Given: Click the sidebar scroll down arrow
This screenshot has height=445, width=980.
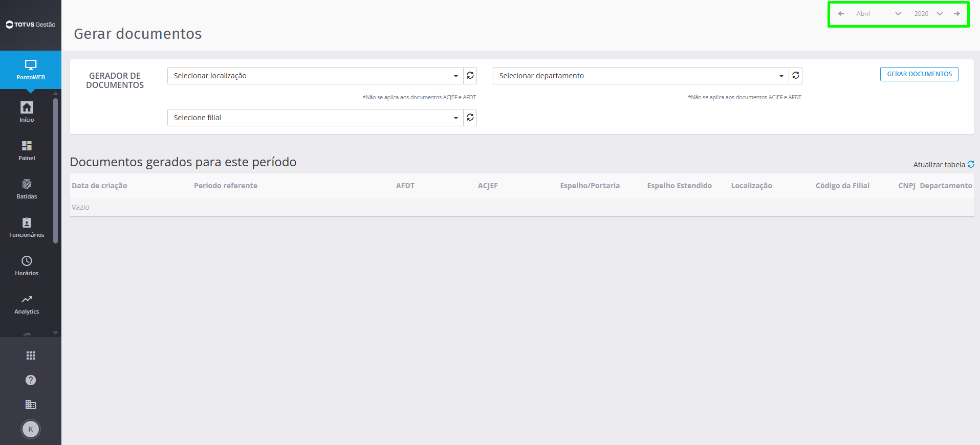Looking at the screenshot, I should point(55,333).
